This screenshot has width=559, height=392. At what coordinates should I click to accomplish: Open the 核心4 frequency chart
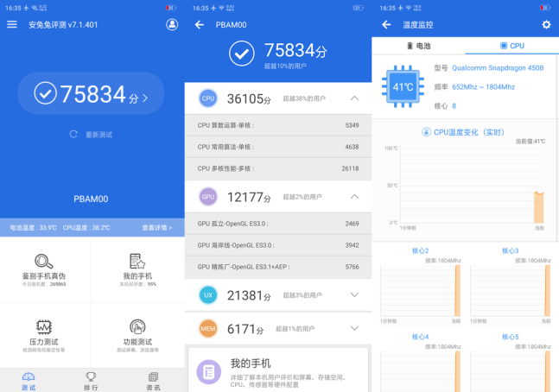(x=420, y=371)
